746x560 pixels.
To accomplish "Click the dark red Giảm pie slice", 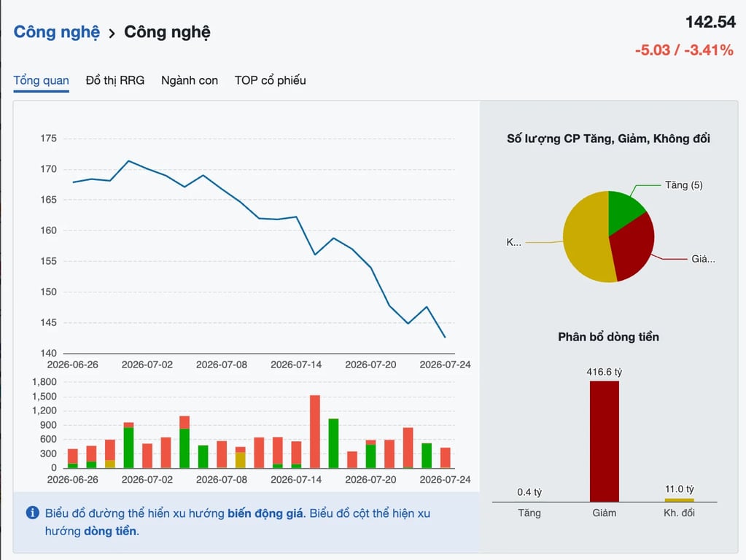I will click(633, 247).
